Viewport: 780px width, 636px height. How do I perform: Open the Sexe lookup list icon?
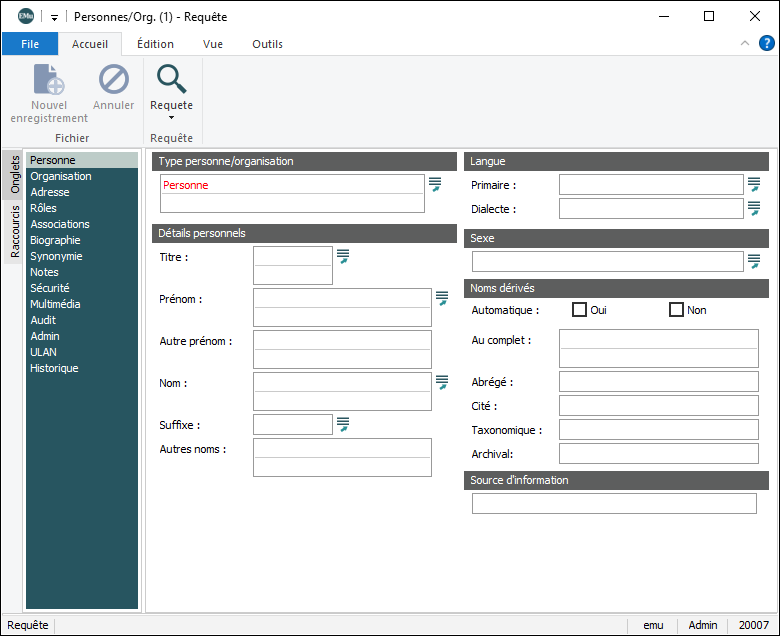click(x=754, y=261)
